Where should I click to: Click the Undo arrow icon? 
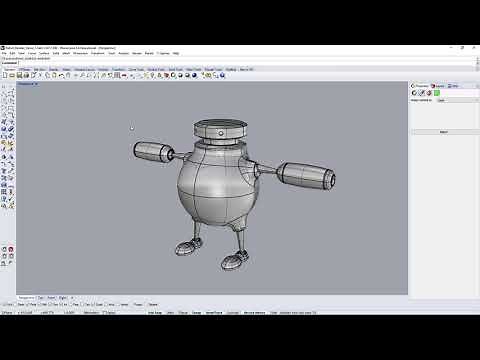[61, 76]
